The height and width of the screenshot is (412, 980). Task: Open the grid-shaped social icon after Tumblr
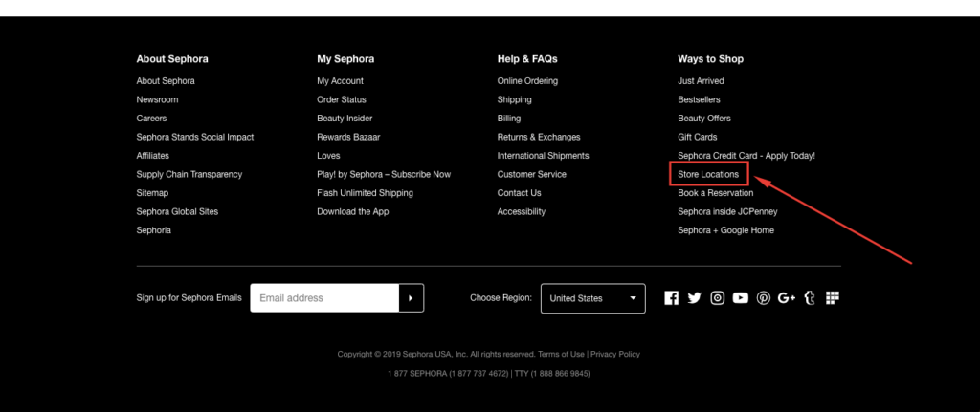[832, 297]
